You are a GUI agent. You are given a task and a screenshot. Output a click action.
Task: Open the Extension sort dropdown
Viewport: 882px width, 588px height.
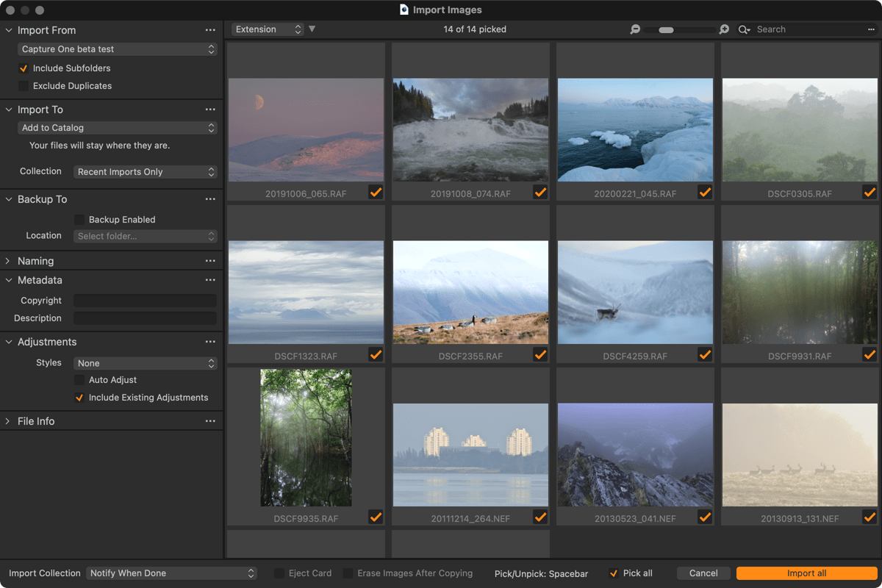tap(268, 29)
